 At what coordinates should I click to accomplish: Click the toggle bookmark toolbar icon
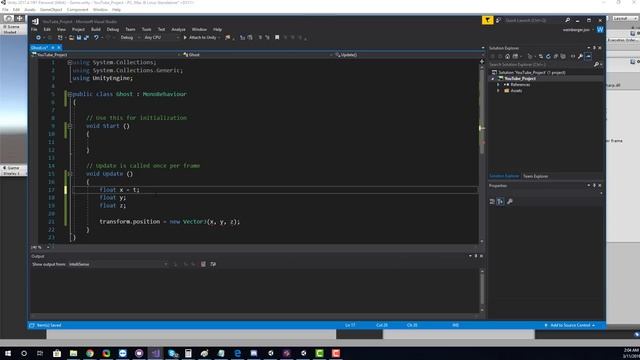(x=277, y=38)
